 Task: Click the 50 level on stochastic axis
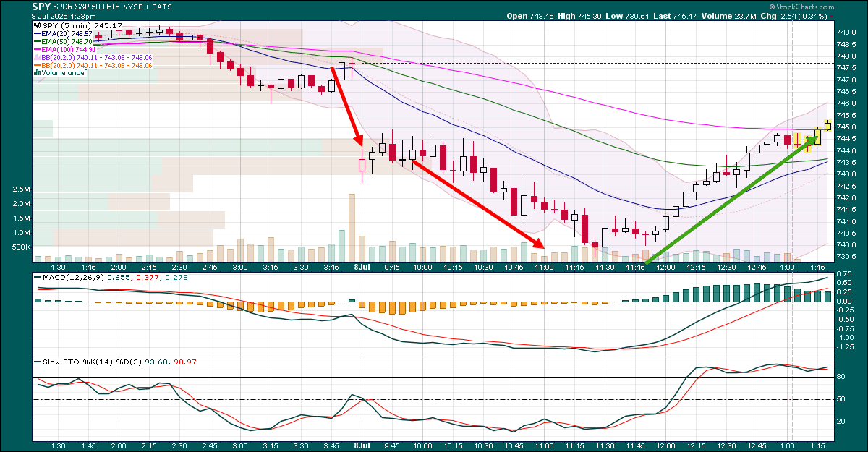click(842, 399)
